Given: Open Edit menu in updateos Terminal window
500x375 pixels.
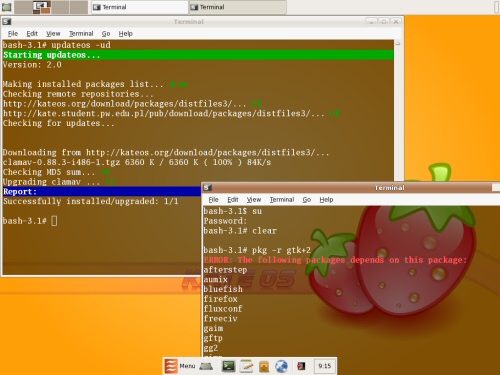Looking at the screenshot, I should coord(32,34).
